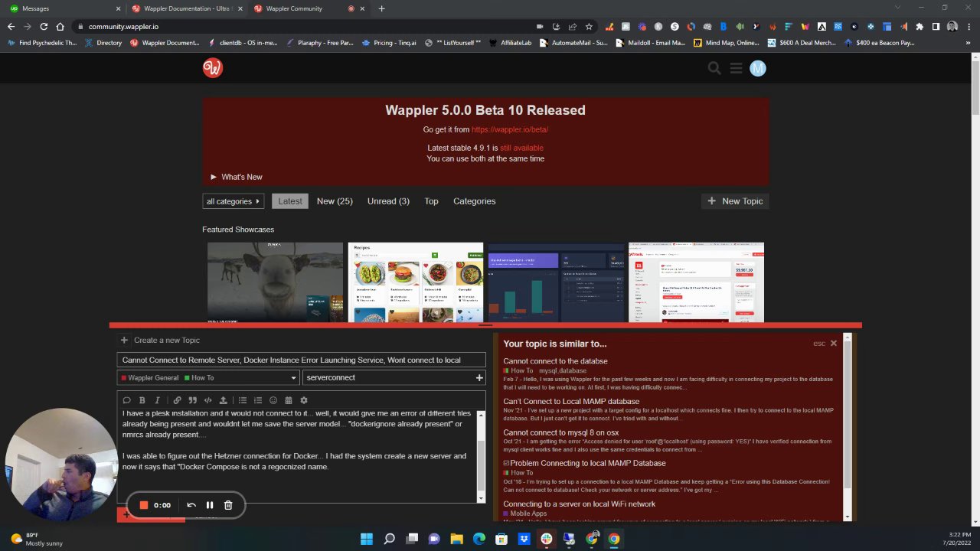
Task: Click the numbered list icon
Action: tap(258, 400)
